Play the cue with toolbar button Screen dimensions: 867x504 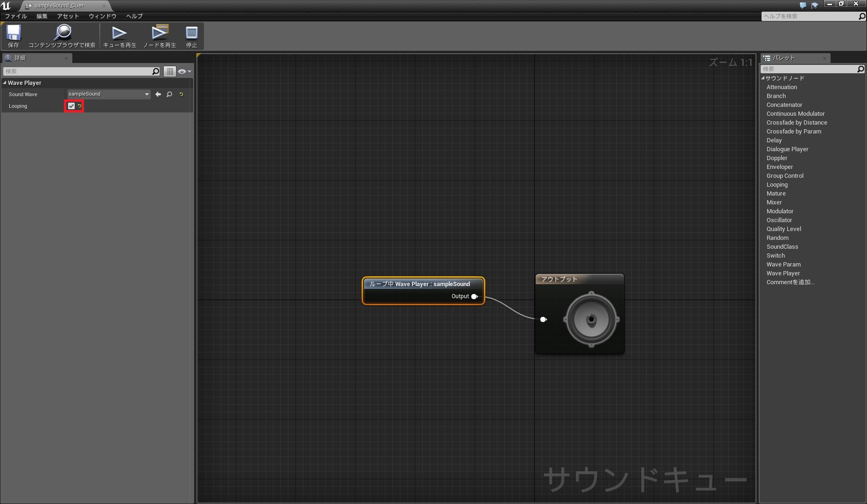click(x=119, y=36)
